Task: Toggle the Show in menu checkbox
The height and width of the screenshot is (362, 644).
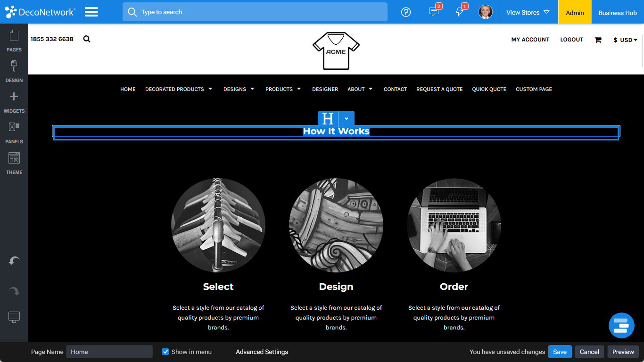Action: (x=165, y=352)
